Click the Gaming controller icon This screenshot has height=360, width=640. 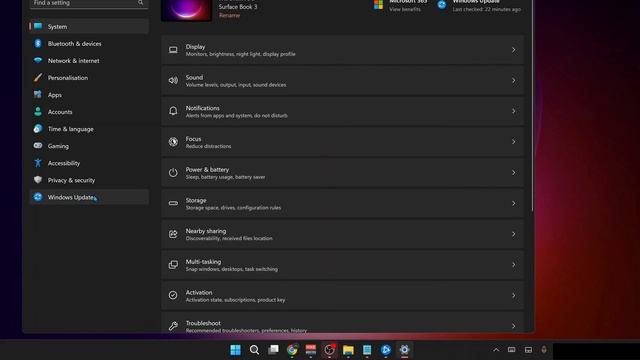pos(38,146)
